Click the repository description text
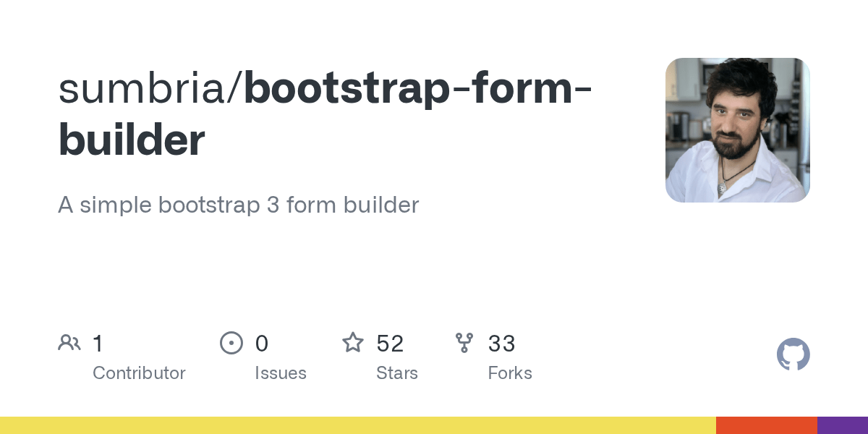The width and height of the screenshot is (868, 434). pos(239,205)
